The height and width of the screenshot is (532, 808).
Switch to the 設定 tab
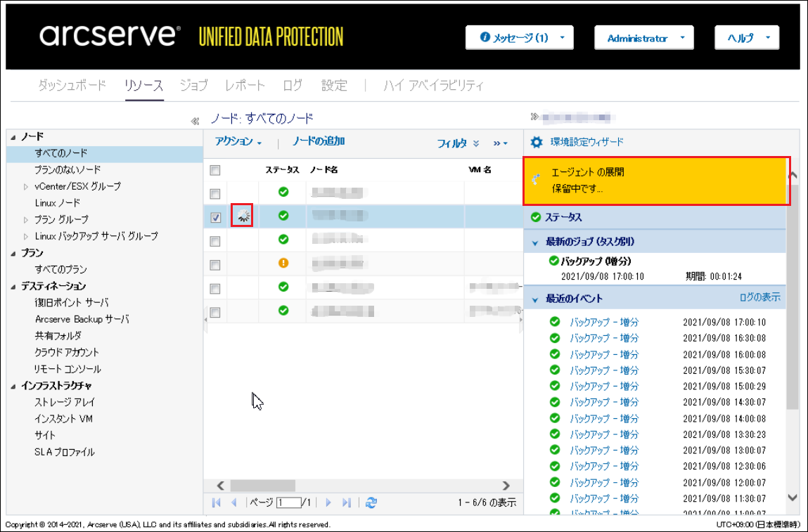335,85
